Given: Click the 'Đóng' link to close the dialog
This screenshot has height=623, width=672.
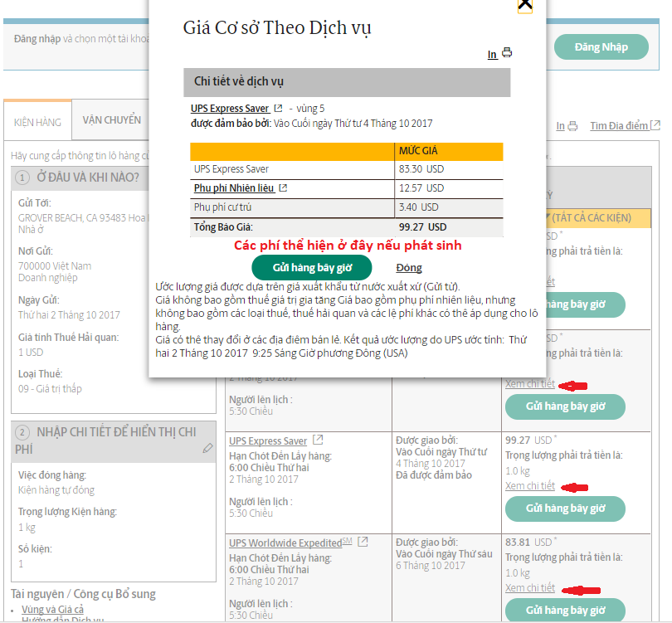Looking at the screenshot, I should pos(409,268).
